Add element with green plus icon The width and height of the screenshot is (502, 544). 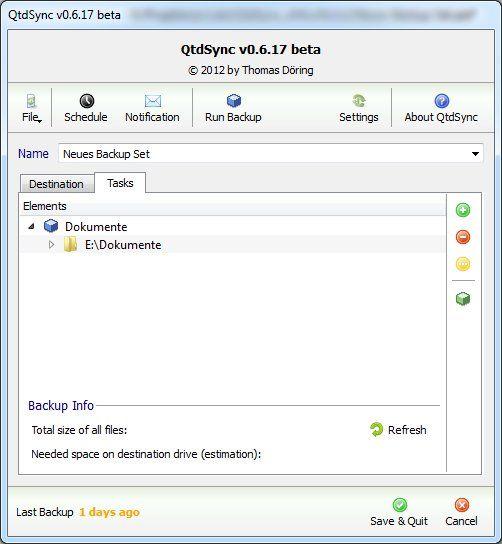coord(463,210)
